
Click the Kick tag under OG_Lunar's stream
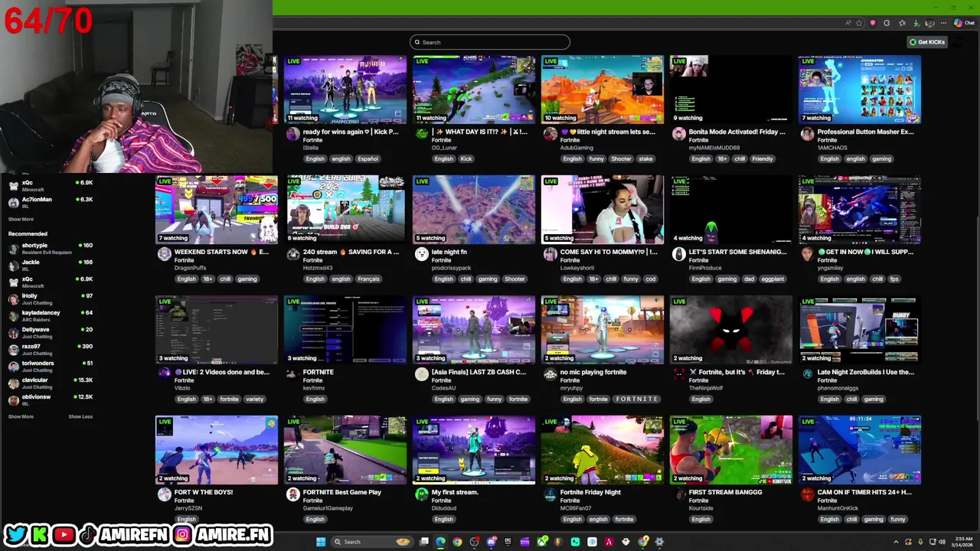pyautogui.click(x=466, y=158)
